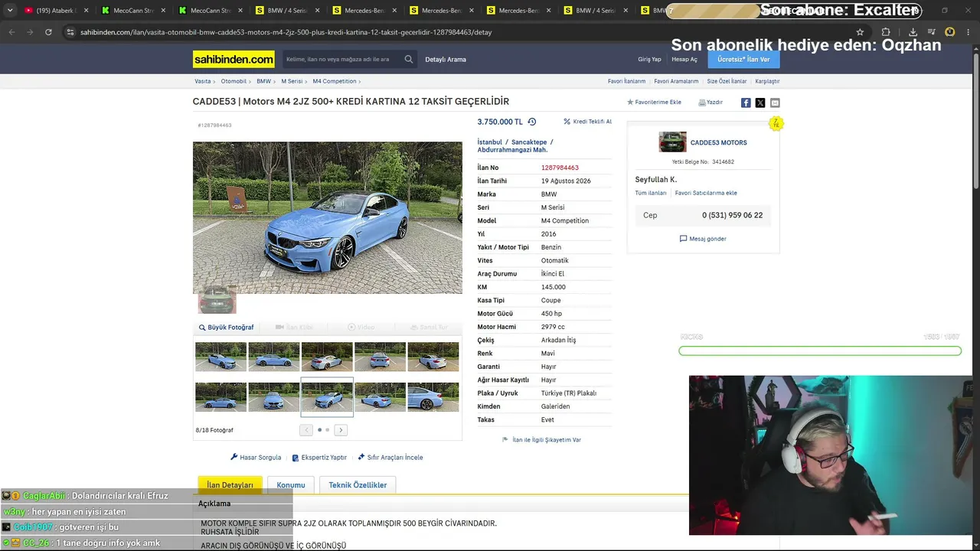Click the sahibinden.com logo
980x551 pixels.
point(234,59)
